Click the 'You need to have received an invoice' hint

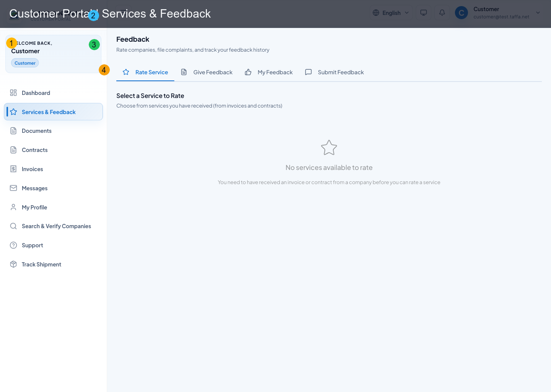click(x=329, y=182)
